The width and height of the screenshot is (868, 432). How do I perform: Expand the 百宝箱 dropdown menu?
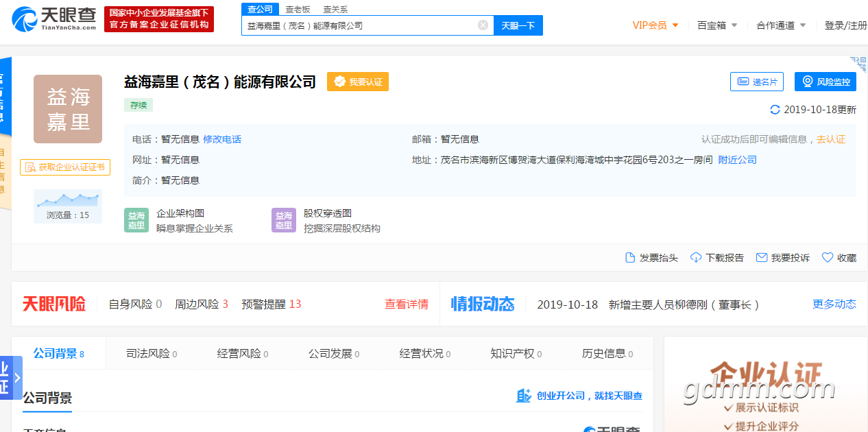(x=717, y=25)
